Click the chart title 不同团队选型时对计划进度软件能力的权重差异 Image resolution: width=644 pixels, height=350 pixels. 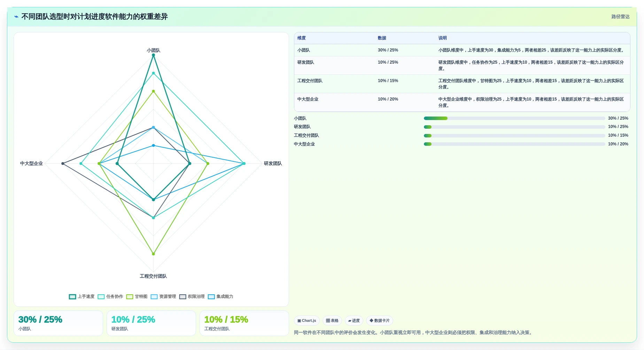coord(94,17)
